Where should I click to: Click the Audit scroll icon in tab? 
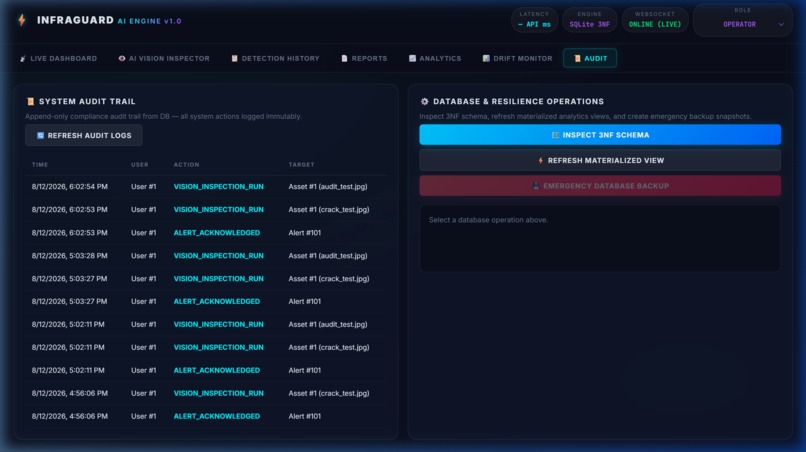[x=577, y=59]
